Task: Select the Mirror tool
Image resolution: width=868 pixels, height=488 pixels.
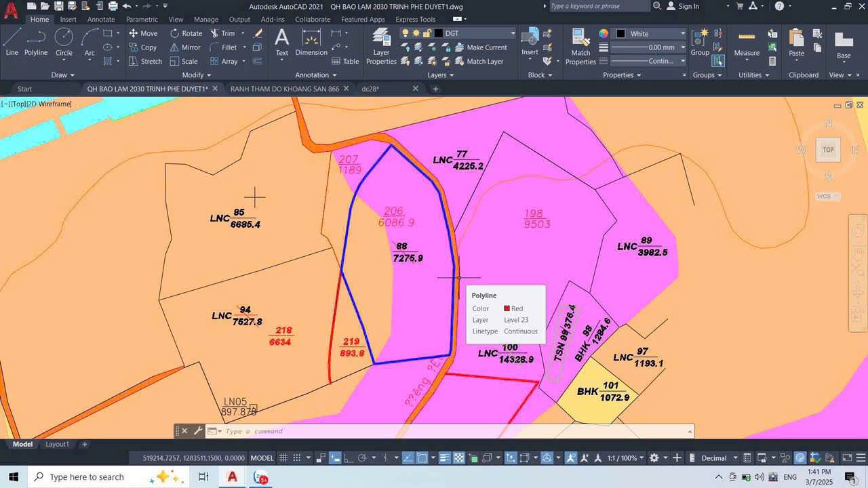Action: click(184, 47)
